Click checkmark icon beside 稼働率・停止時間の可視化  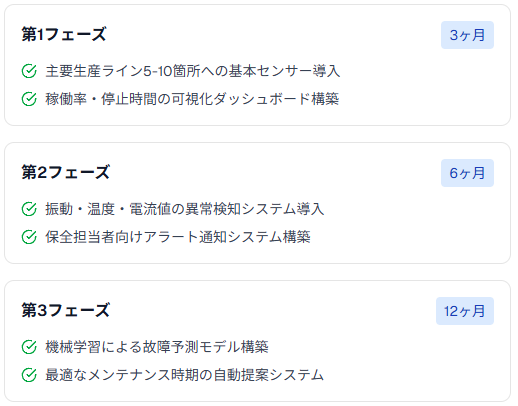coord(29,99)
